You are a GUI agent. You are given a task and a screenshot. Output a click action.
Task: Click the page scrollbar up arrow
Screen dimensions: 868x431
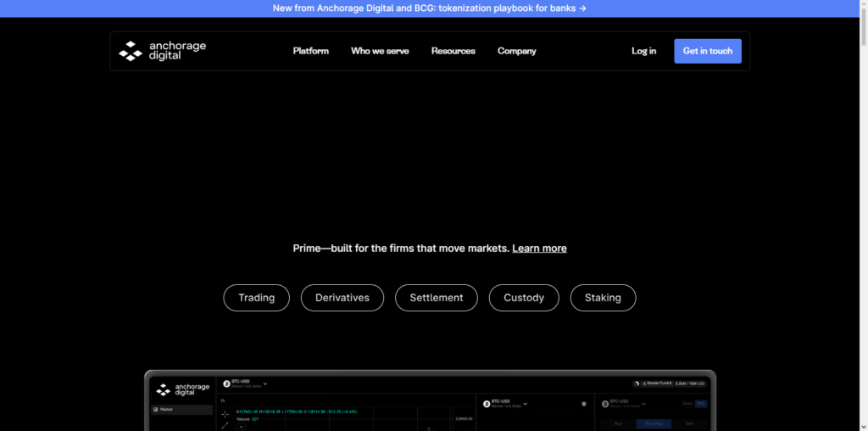pyautogui.click(x=864, y=4)
